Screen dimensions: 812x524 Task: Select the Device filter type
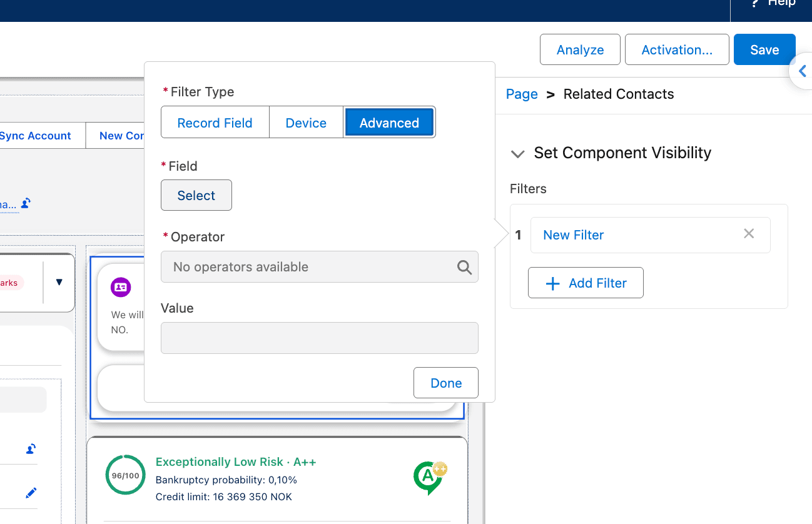click(306, 123)
